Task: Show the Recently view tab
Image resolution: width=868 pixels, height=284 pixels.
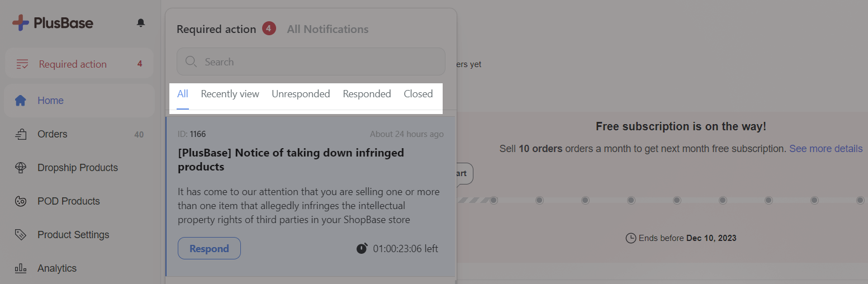Action: click(x=230, y=94)
